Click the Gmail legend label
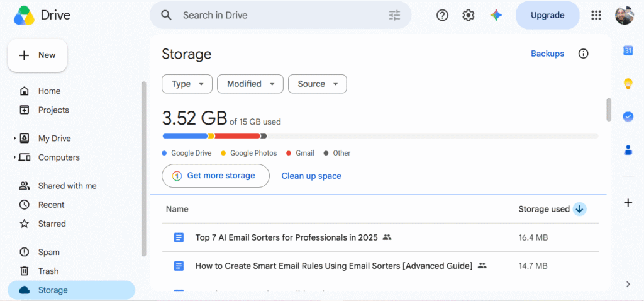The image size is (644, 301). pyautogui.click(x=305, y=153)
